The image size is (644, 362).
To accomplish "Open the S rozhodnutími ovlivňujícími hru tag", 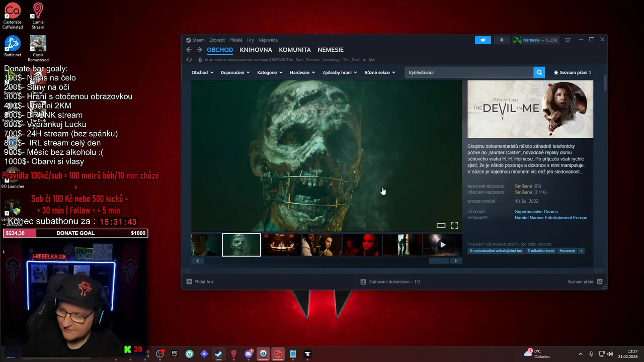I will [496, 251].
